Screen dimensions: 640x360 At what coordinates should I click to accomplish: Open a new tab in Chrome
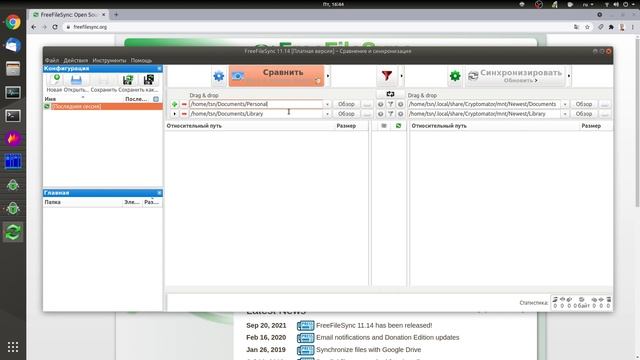coord(116,15)
